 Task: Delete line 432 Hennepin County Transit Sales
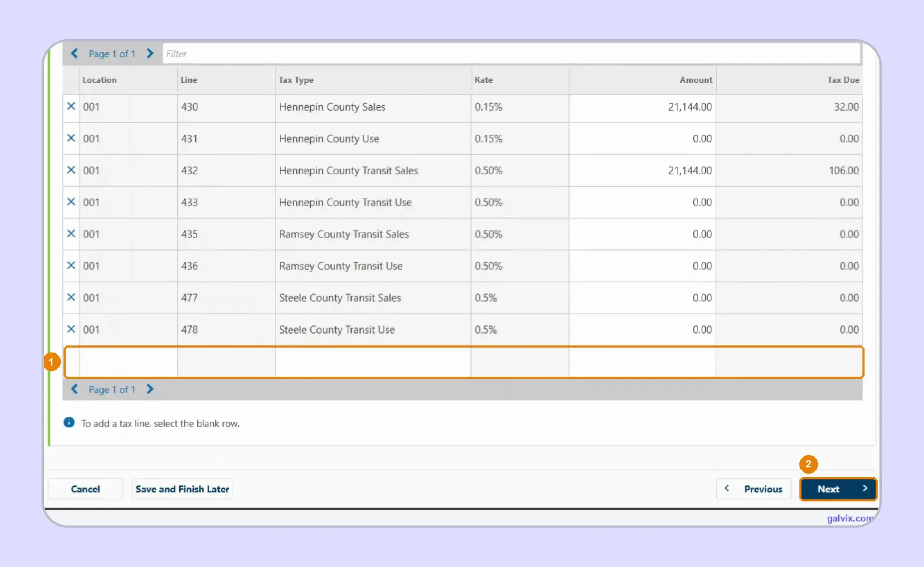71,170
